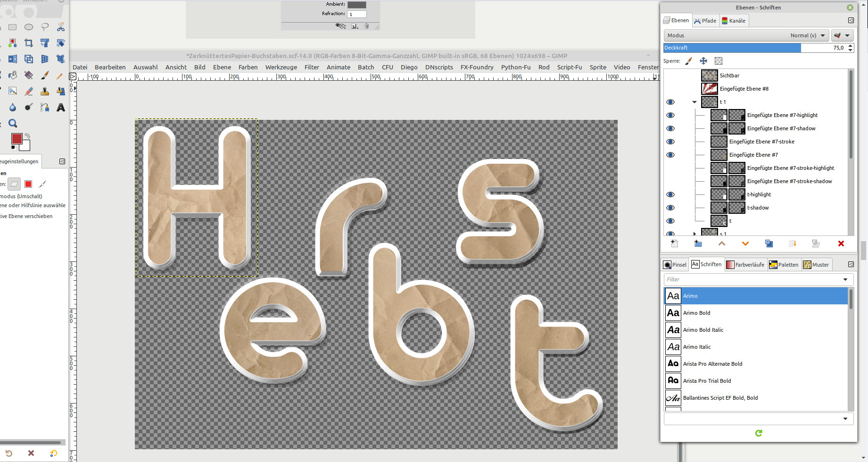This screenshot has width=868, height=462.
Task: Select the Blur/Sharpen droplet tool
Action: pos(13,108)
